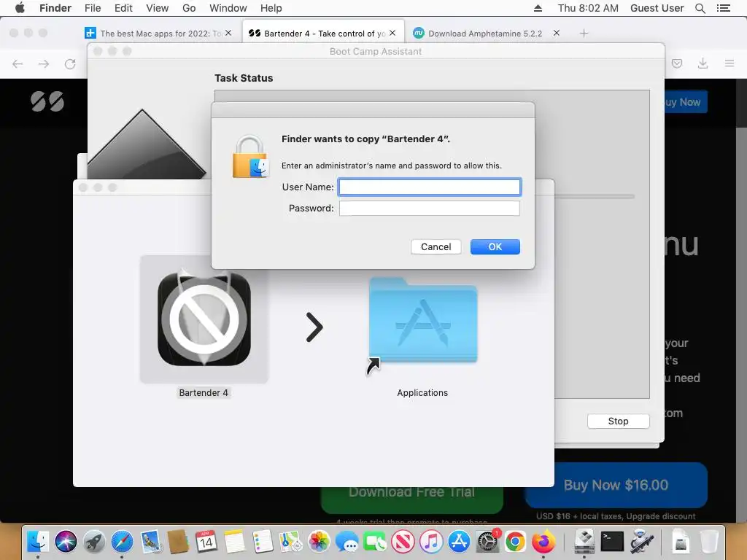Close the Download Amphetamine tab
This screenshot has height=560, width=747.
tap(557, 33)
